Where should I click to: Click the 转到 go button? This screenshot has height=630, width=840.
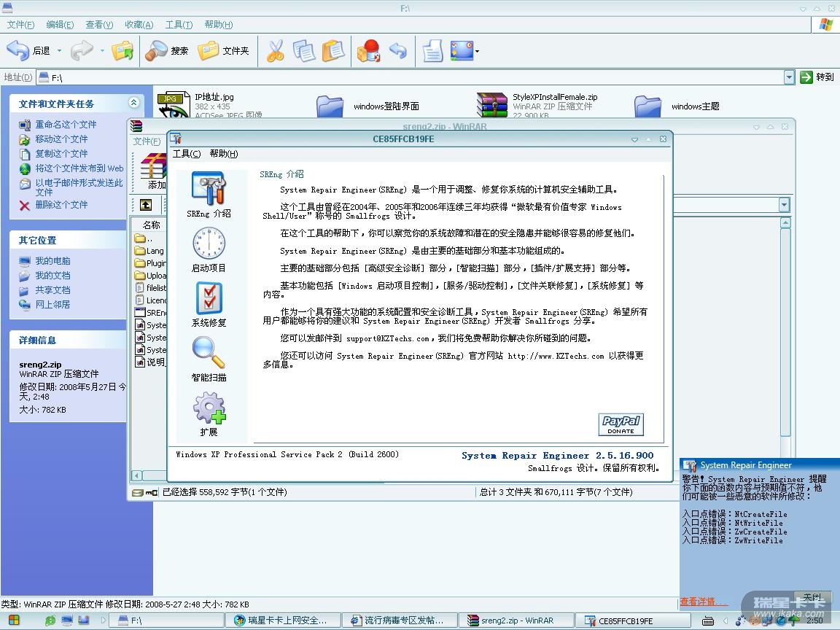tap(817, 77)
